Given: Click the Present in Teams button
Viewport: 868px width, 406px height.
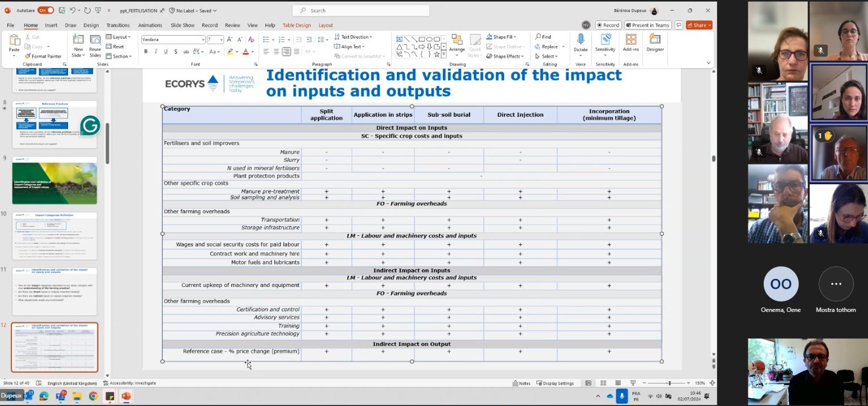Looking at the screenshot, I should (x=647, y=25).
